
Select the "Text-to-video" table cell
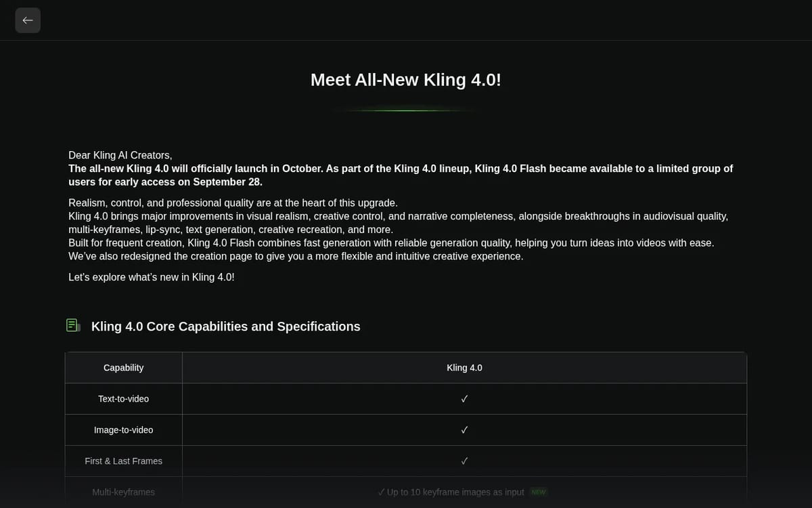coord(123,399)
